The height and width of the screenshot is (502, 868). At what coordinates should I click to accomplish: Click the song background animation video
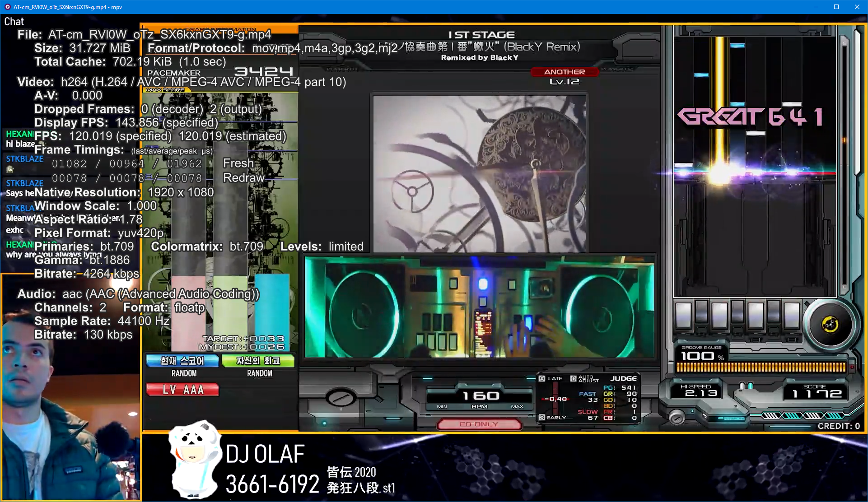click(479, 173)
